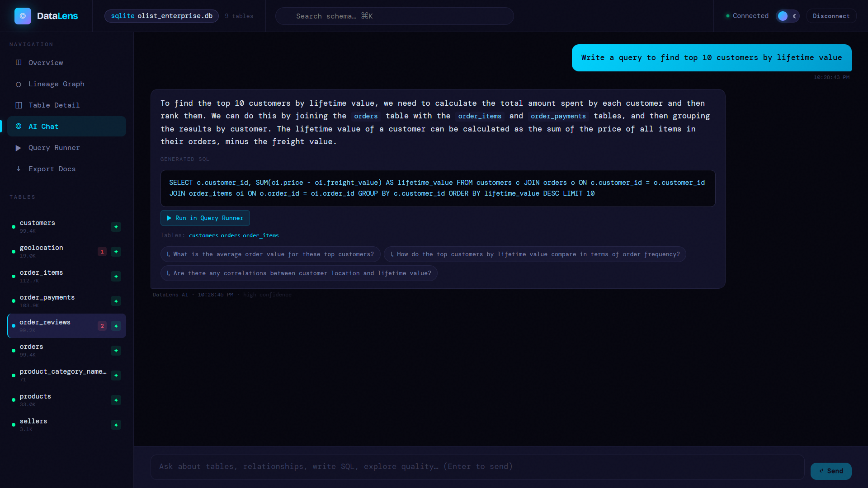The width and height of the screenshot is (868, 488).
Task: Go to Table Detail view
Action: [66, 105]
